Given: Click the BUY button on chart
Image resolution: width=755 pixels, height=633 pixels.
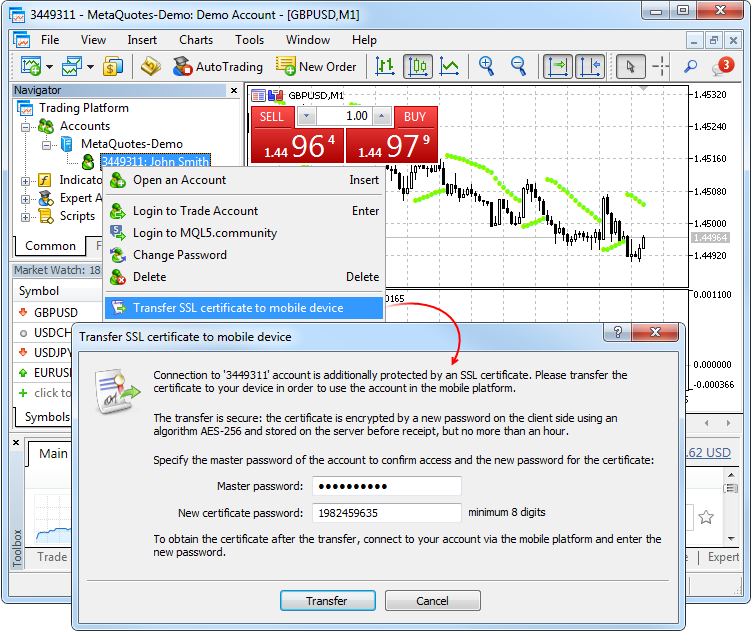Looking at the screenshot, I should click(x=415, y=117).
